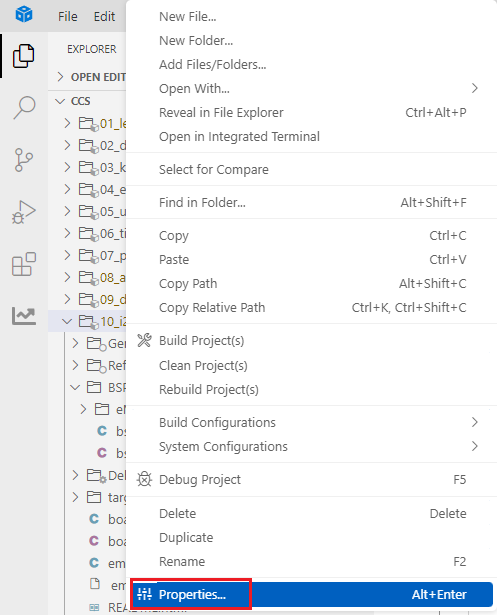Click the CCS cube logo icon
The width and height of the screenshot is (497, 615).
(24, 15)
